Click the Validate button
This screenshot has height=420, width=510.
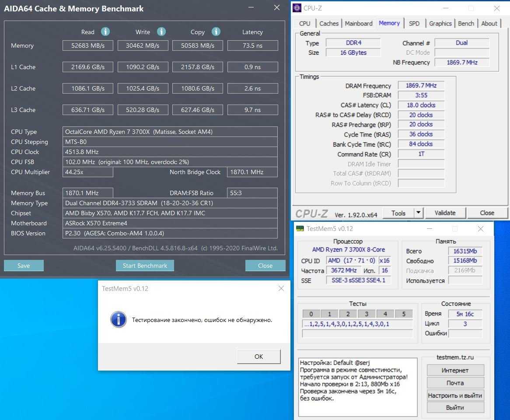(x=445, y=213)
